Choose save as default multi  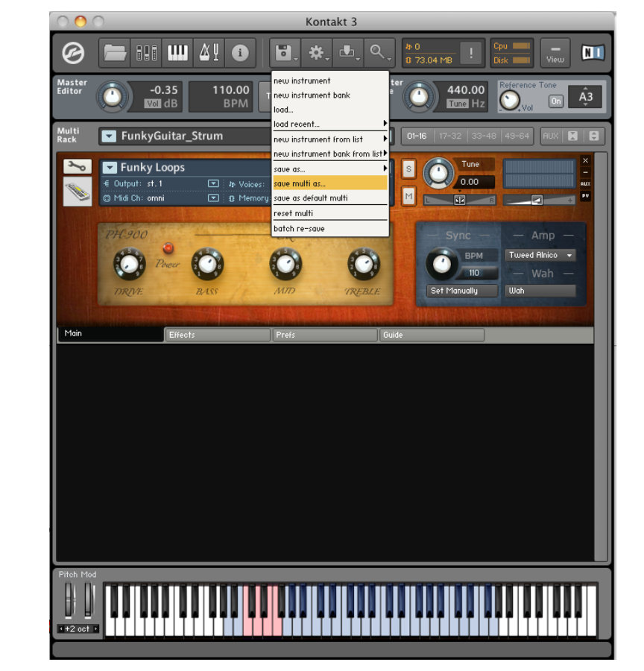(330, 198)
